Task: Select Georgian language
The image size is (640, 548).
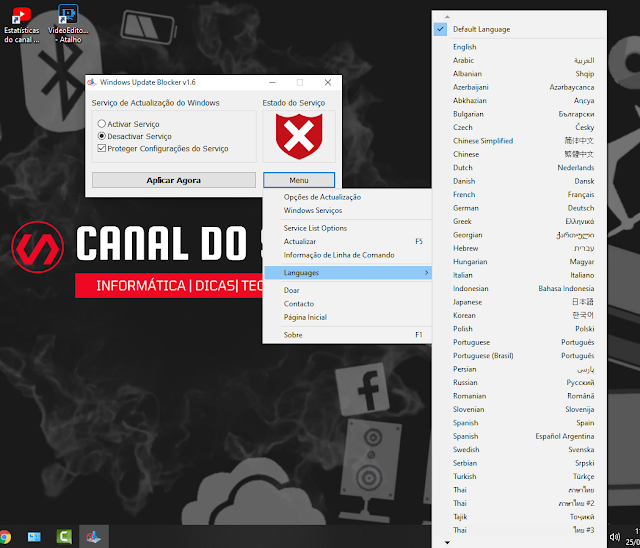Action: (519, 235)
